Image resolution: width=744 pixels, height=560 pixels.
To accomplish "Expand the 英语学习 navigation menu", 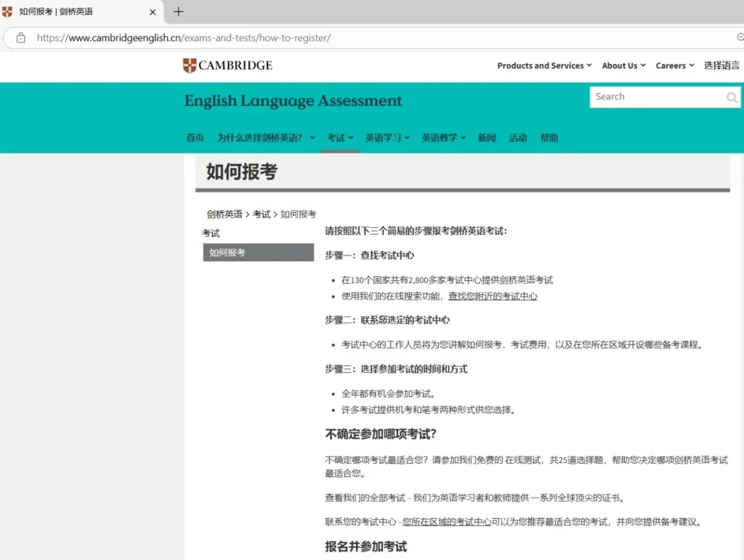I will [387, 138].
